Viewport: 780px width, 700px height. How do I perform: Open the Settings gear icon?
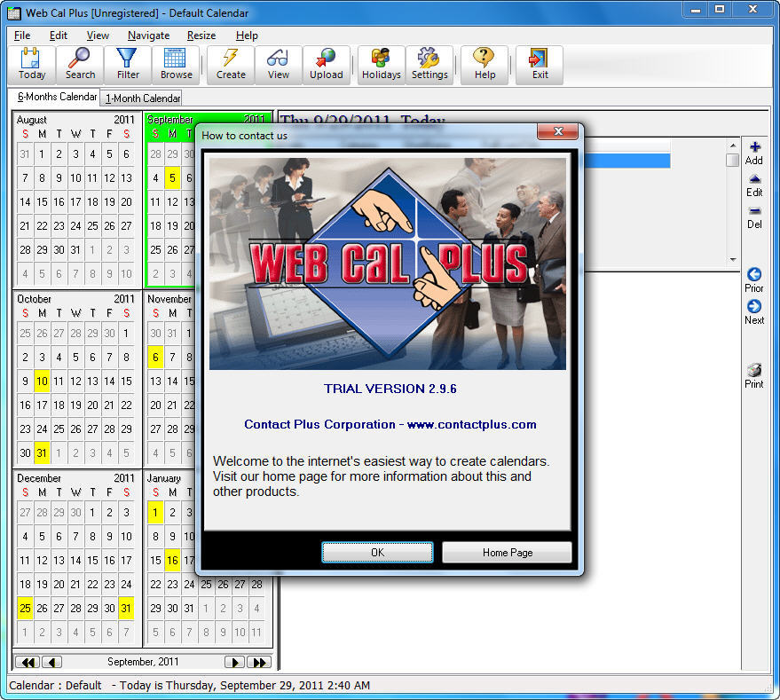(429, 65)
